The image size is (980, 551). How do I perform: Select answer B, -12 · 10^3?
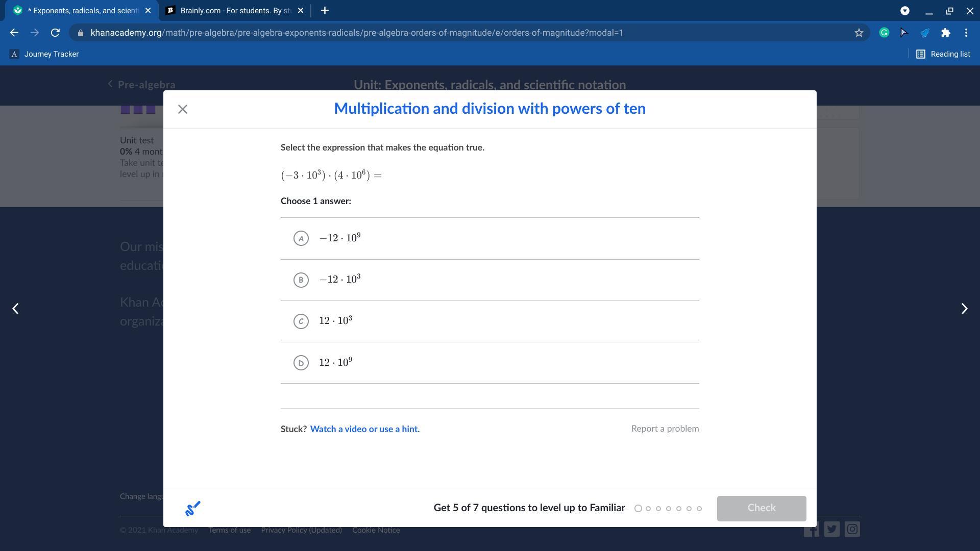(301, 280)
